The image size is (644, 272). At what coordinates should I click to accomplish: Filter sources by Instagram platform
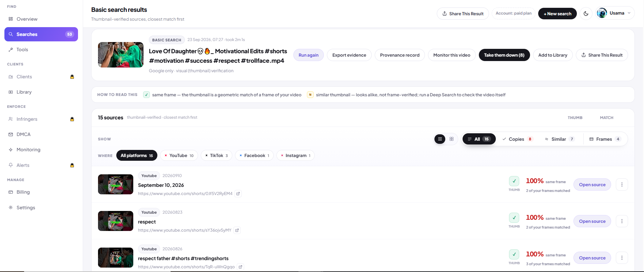tap(295, 156)
